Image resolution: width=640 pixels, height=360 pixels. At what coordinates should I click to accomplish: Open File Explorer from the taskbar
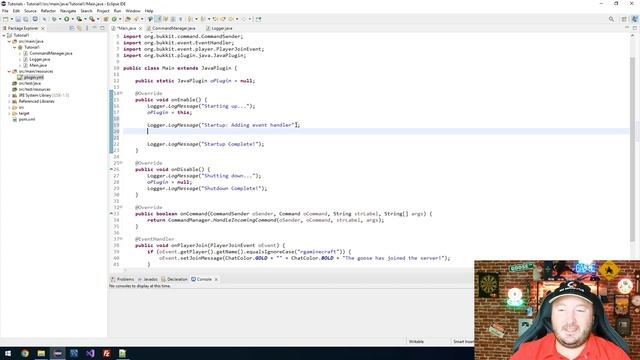[41, 353]
